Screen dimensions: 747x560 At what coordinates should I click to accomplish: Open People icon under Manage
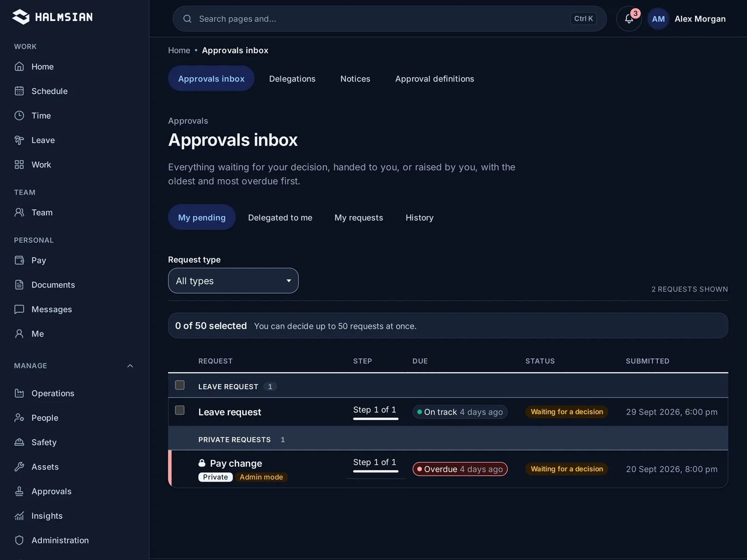19,418
